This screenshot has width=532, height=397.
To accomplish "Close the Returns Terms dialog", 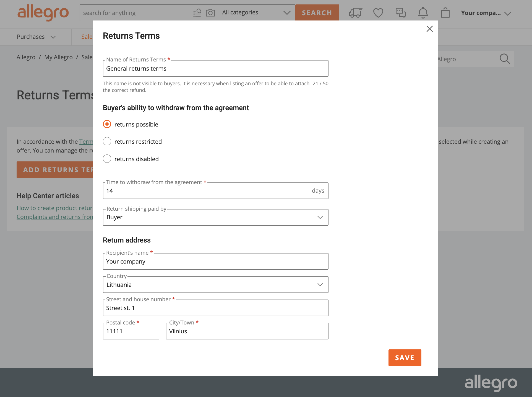I will pos(429,29).
